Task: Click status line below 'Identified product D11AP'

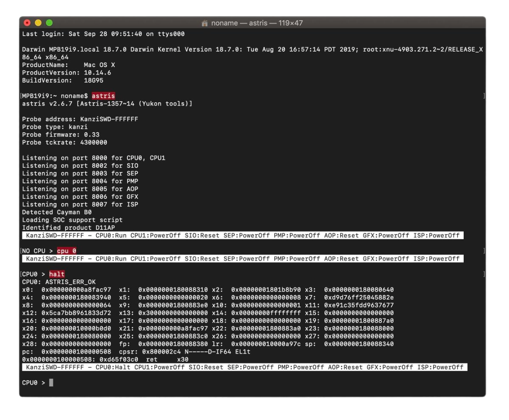Action: 242,236
